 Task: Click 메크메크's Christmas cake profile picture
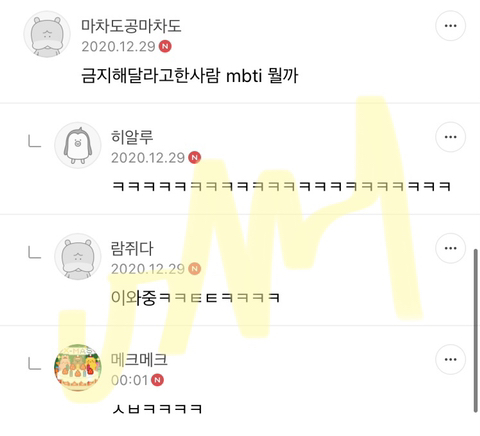click(x=78, y=368)
